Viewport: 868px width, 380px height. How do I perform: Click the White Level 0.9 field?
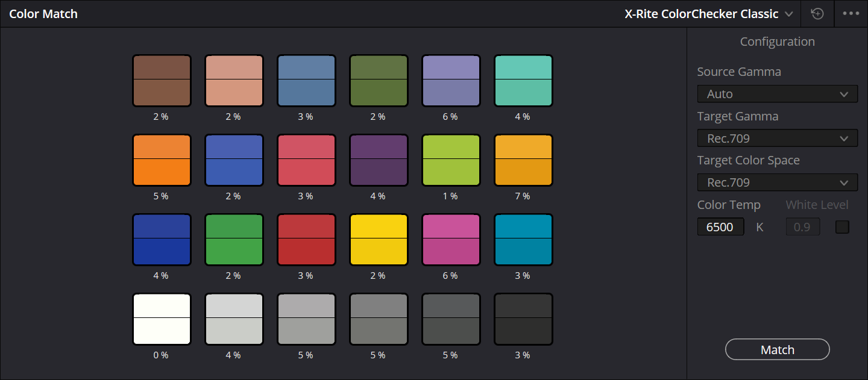pyautogui.click(x=802, y=227)
